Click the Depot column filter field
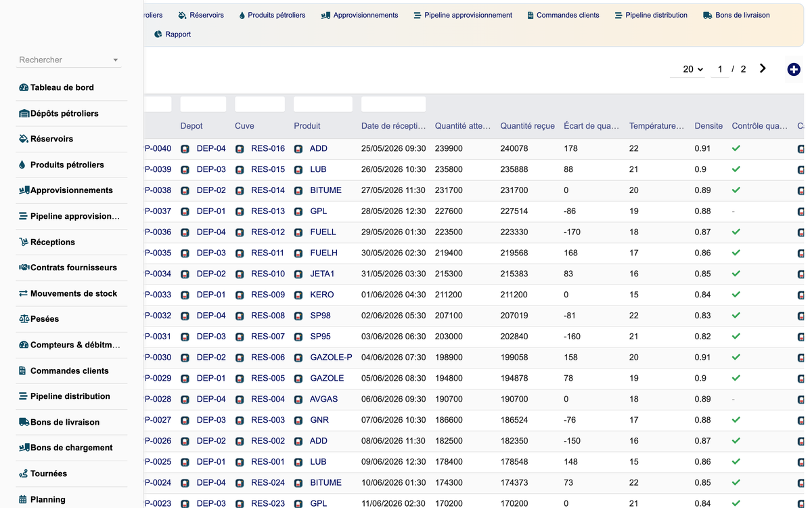 [203, 104]
